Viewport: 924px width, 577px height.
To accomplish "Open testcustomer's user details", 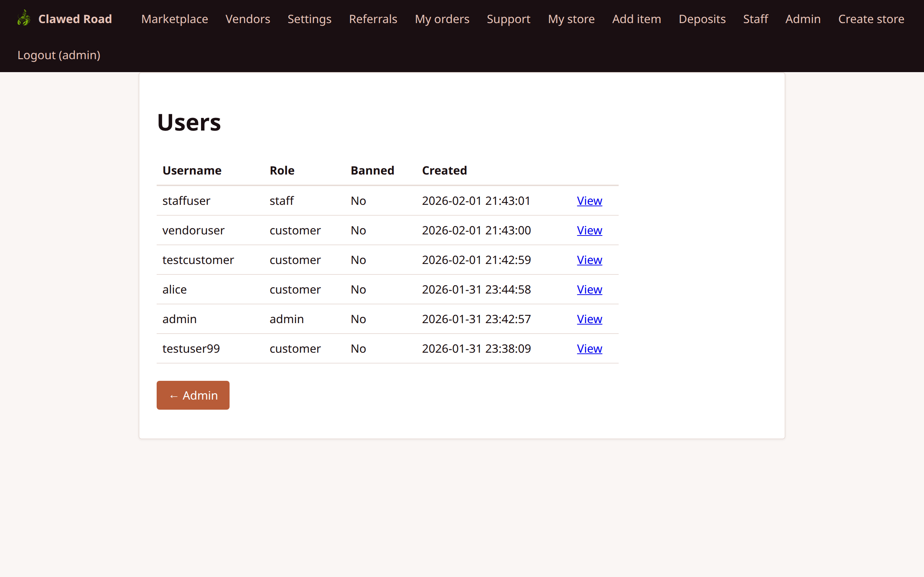I will click(589, 260).
